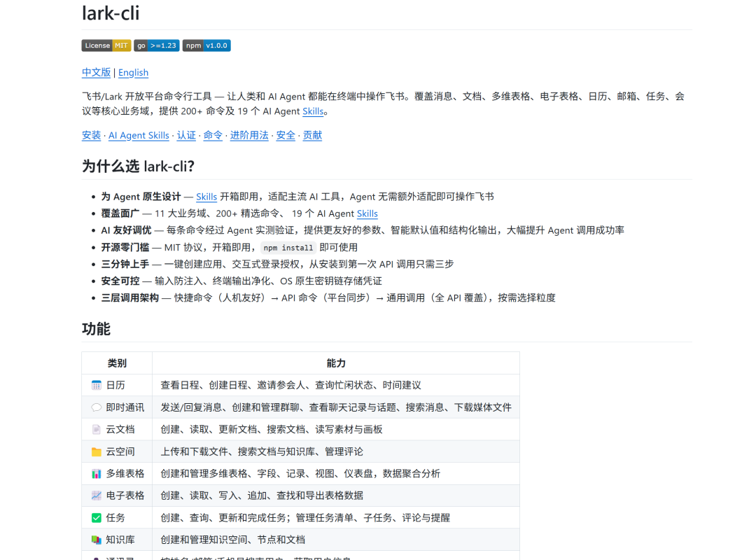Click the calendar icon beside 日程
The image size is (756, 560).
97,384
